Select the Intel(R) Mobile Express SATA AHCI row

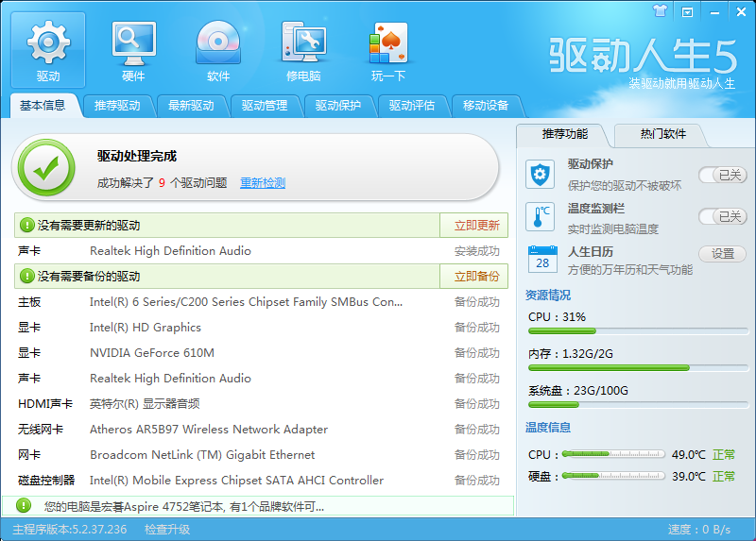261,481
